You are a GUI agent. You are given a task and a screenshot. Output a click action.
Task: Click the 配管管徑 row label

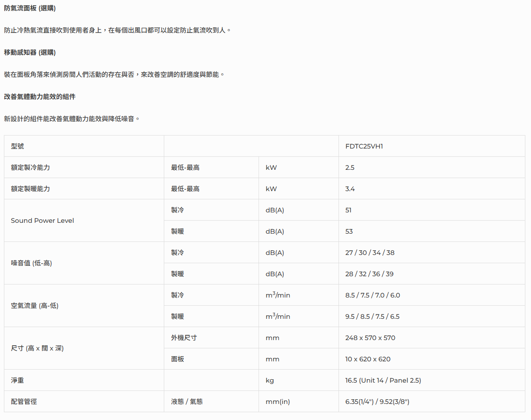(x=24, y=402)
